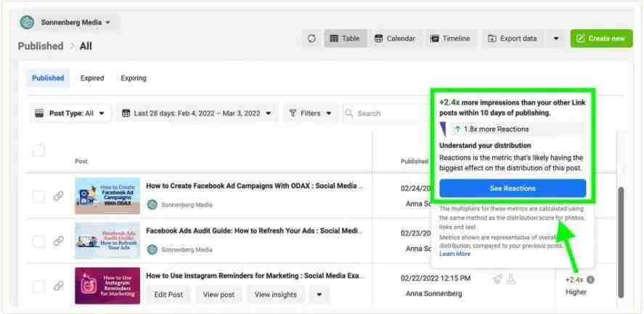Open the Last 28 days date range dropdown
The image size is (644, 314).
click(197, 113)
